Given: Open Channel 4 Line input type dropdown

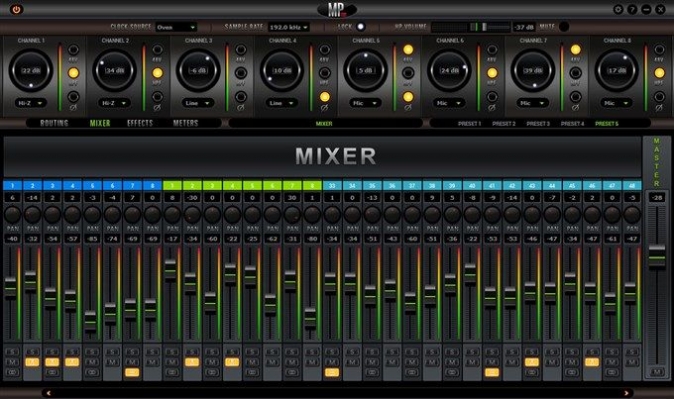Looking at the screenshot, I should pyautogui.click(x=281, y=103).
